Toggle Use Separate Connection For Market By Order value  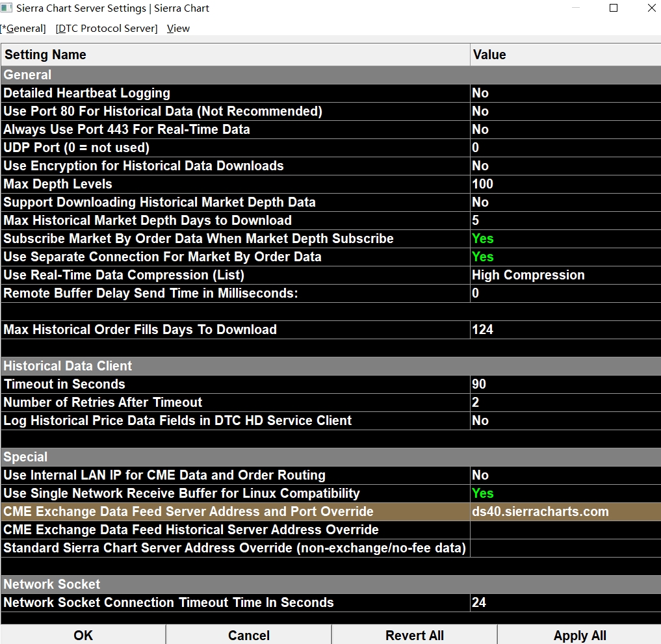[x=565, y=257]
